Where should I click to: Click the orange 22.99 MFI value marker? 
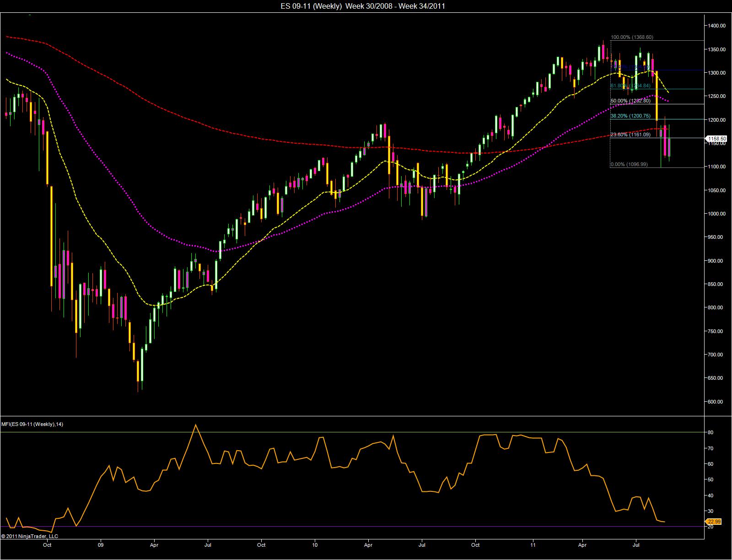[714, 522]
